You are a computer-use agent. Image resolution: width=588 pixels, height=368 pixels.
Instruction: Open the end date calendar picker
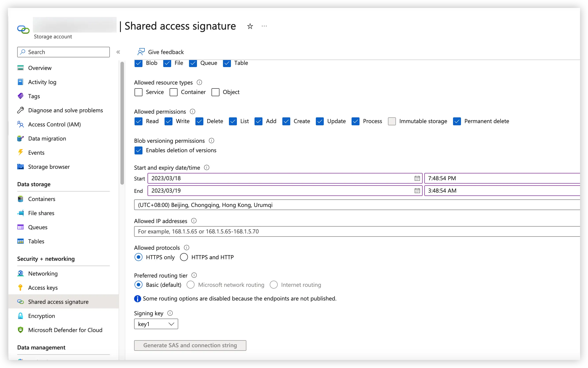(x=417, y=191)
